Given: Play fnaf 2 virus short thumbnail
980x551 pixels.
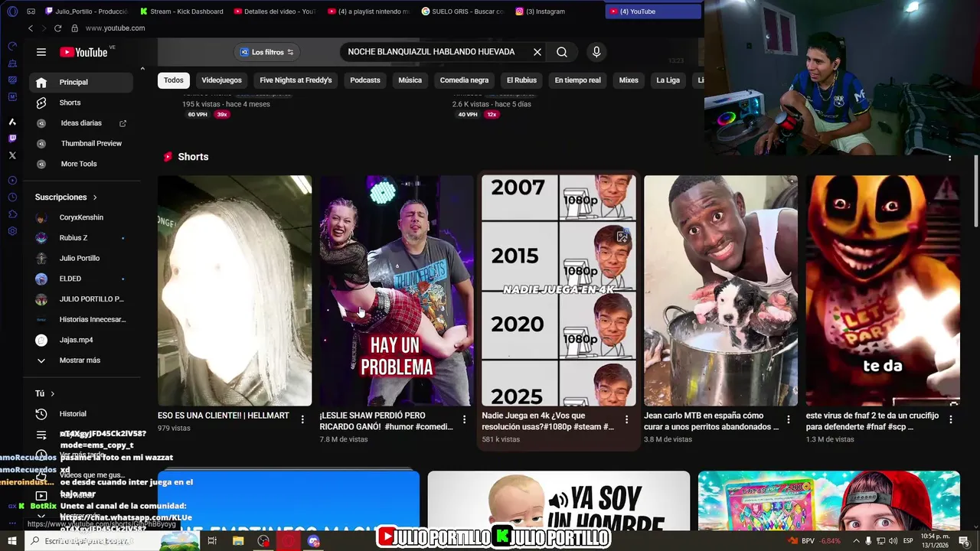Looking at the screenshot, I should tap(883, 291).
